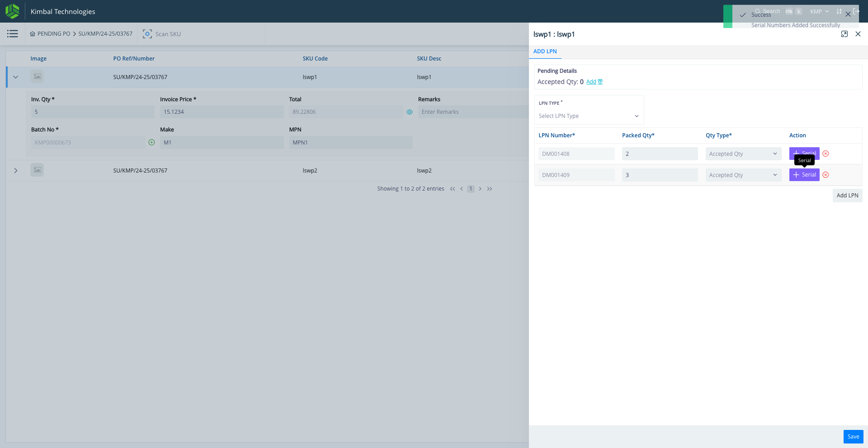Click the lswp1 SKU Code cell
This screenshot has height=448, width=868.
(x=310, y=77)
